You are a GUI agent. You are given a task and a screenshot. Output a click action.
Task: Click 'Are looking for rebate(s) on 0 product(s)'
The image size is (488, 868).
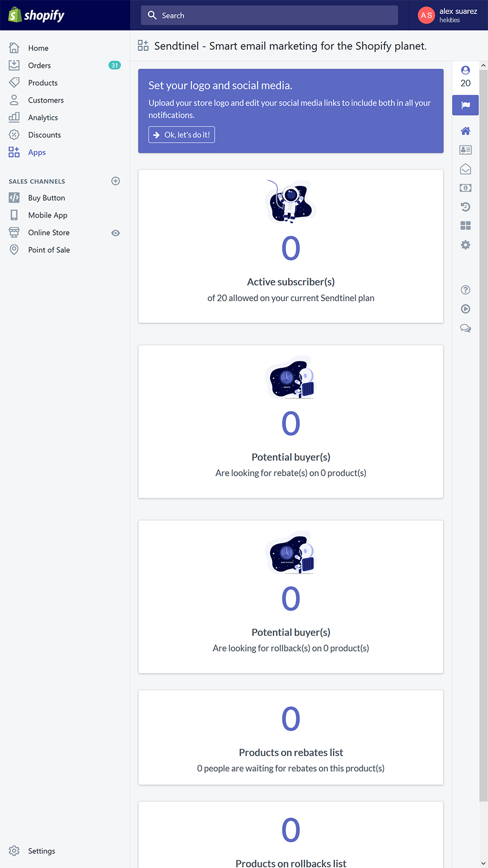tap(291, 473)
